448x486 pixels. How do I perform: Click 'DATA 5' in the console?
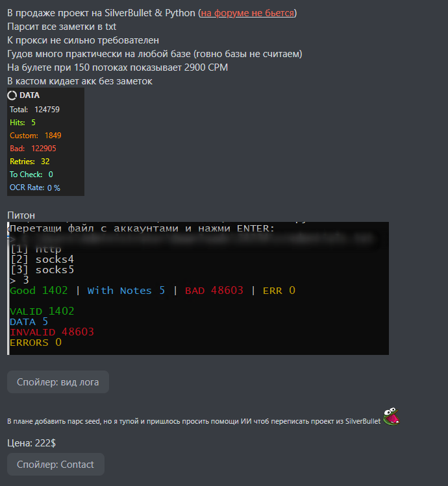pyautogui.click(x=29, y=321)
